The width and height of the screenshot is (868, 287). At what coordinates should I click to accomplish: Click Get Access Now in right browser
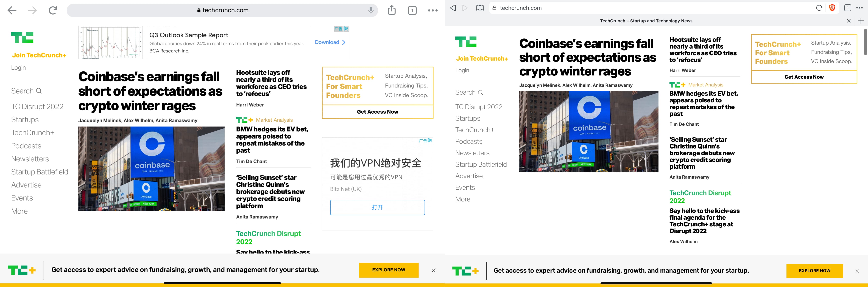804,77
